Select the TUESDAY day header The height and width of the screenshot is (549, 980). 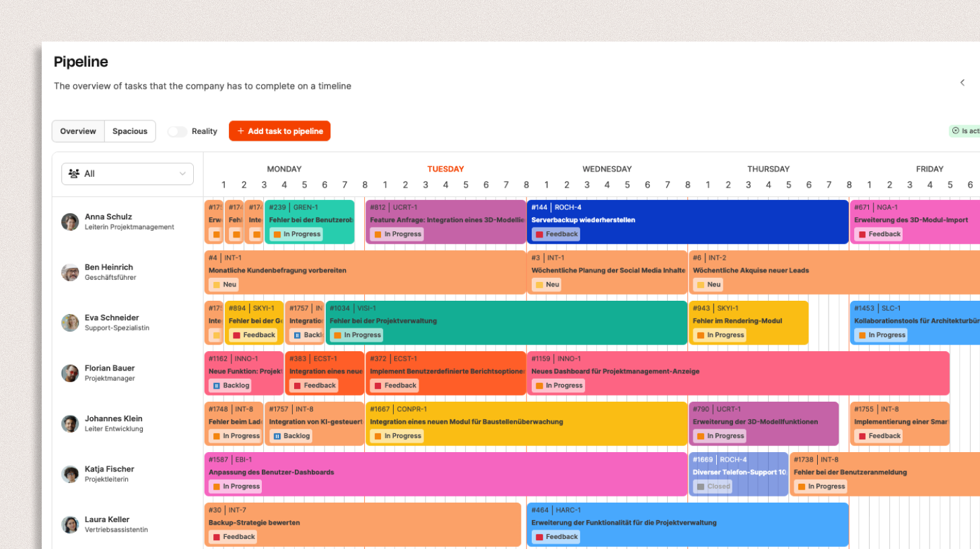[446, 169]
